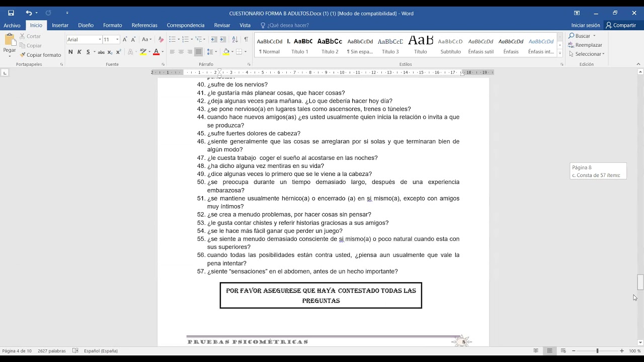This screenshot has width=644, height=362.
Task: Click the justify alignment icon
Action: 198,52
